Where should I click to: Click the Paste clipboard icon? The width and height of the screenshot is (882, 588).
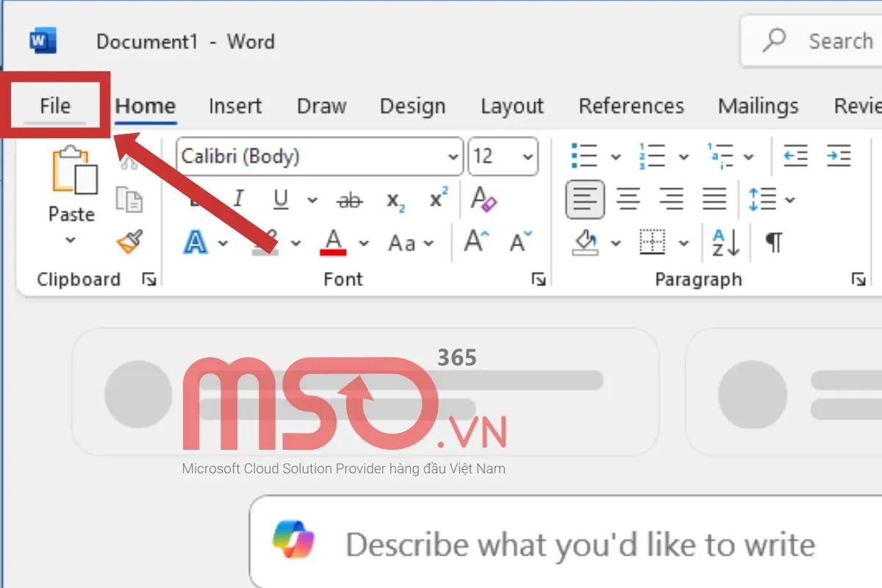tap(74, 171)
